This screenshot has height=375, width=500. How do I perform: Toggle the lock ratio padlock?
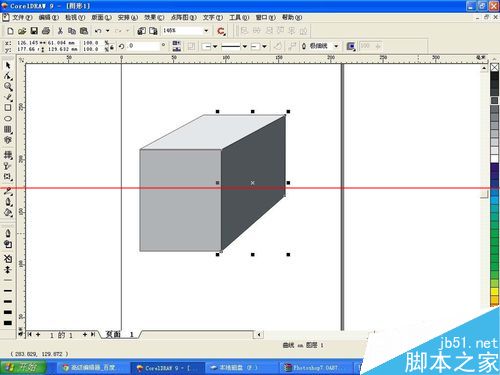coord(112,47)
